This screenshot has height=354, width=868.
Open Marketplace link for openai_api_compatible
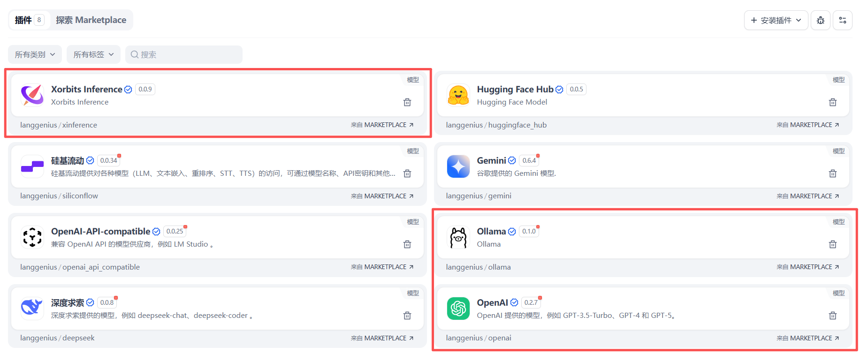point(382,267)
